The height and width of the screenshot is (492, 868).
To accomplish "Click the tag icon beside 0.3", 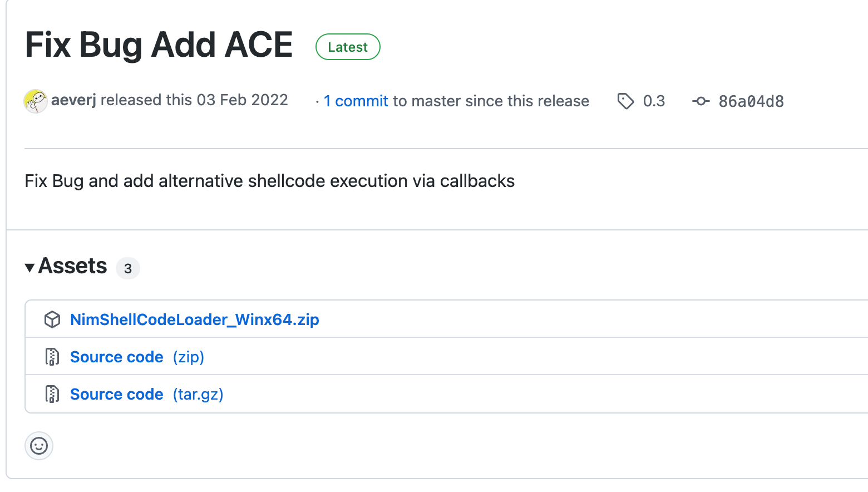I will [x=625, y=101].
